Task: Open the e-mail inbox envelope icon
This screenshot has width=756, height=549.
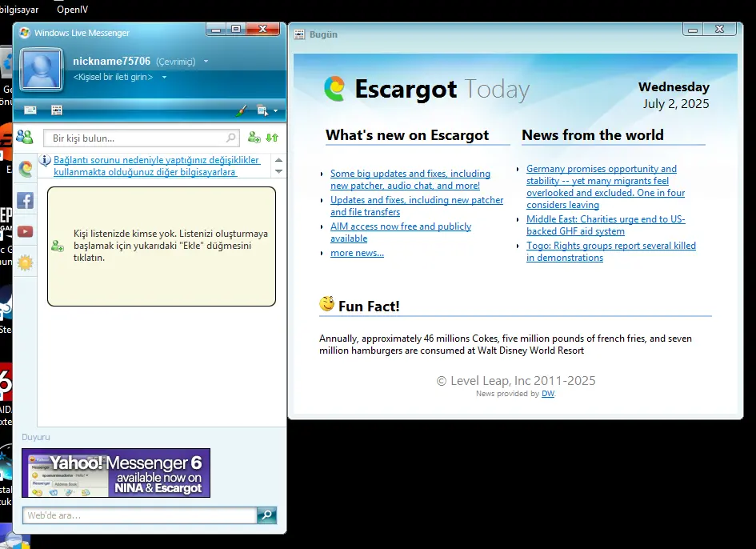Action: click(30, 110)
